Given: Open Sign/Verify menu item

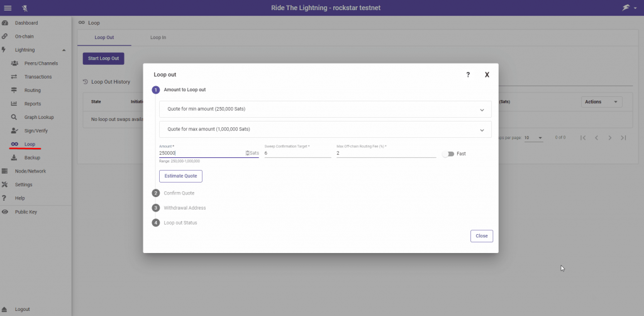Looking at the screenshot, I should 36,131.
